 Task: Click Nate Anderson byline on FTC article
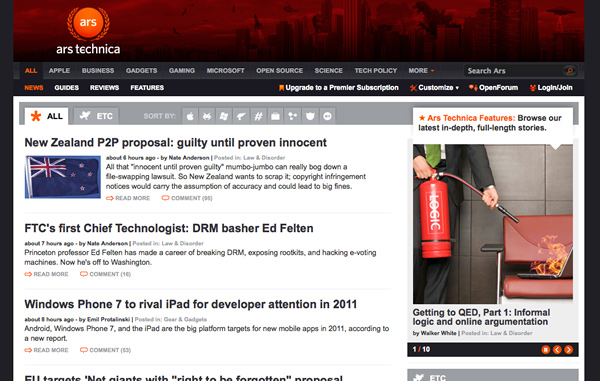(108, 243)
